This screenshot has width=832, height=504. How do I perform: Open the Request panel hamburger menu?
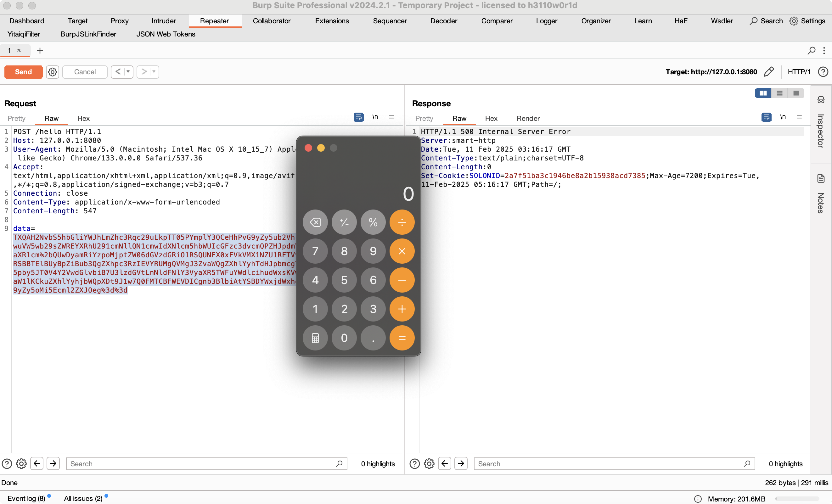tap(391, 117)
